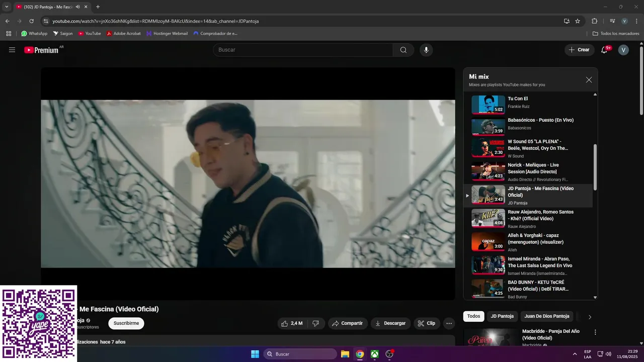This screenshot has width=644, height=362.
Task: Click the Compartir share button
Action: 348,323
